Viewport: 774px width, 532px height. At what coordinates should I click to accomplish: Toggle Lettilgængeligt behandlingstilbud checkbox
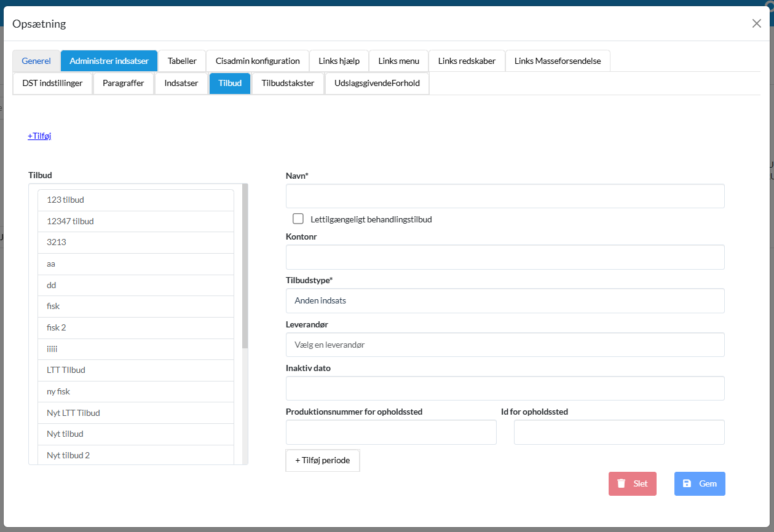click(x=298, y=219)
